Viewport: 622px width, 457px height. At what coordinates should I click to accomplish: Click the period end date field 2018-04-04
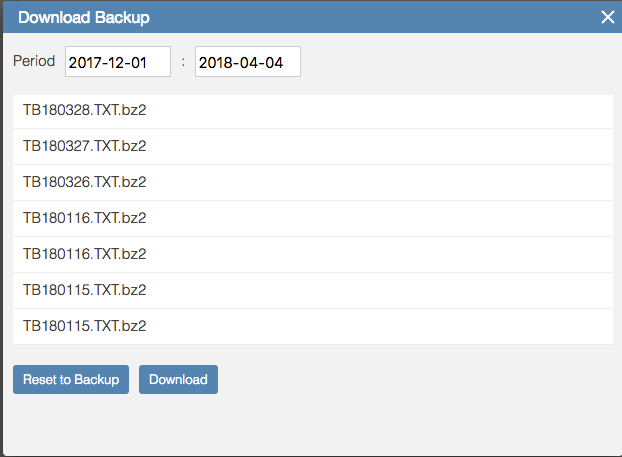[x=248, y=61]
